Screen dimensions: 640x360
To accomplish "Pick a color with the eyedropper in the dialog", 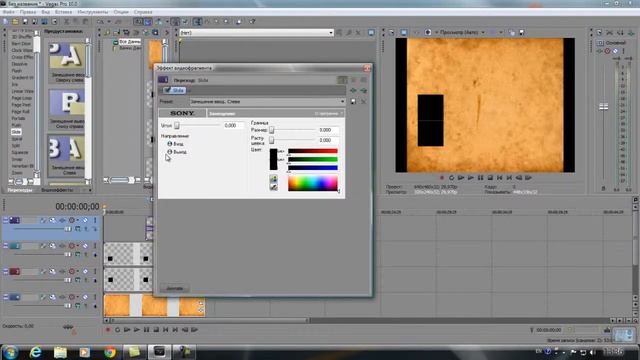I will coord(273,187).
